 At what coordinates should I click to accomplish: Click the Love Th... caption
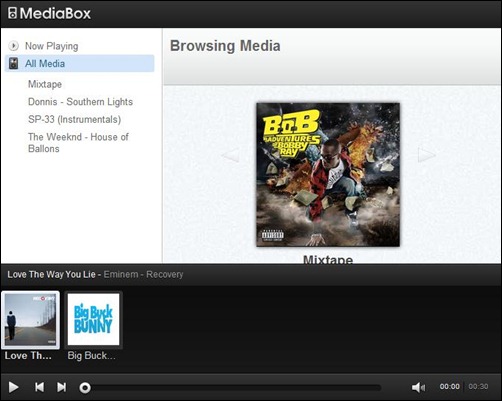coord(28,356)
